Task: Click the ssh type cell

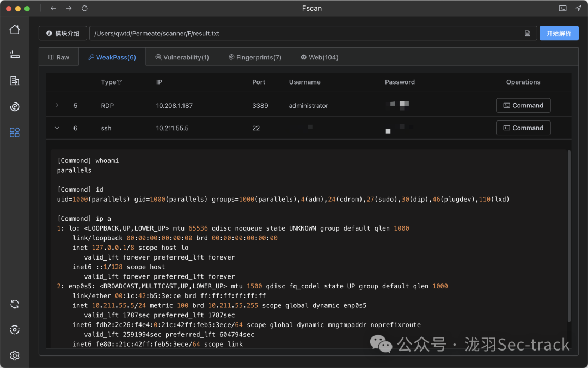Action: pyautogui.click(x=106, y=128)
